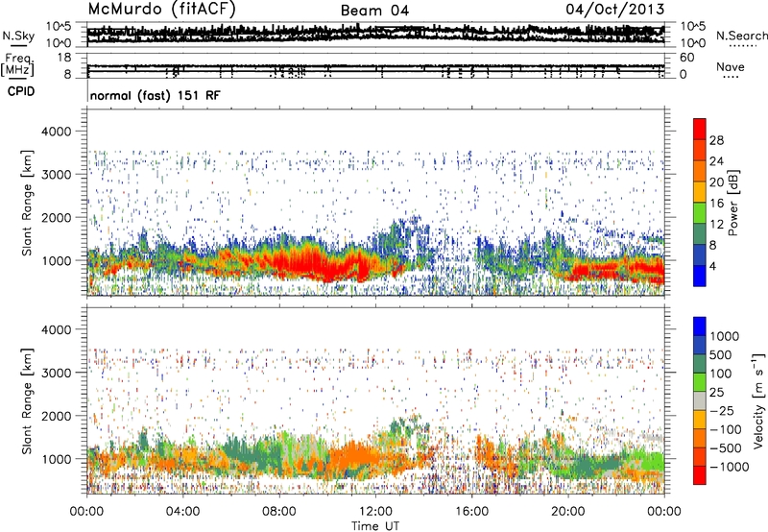Screen dimensions: 768x532
Task: Click the '-500' velocity scale value
Action: click(726, 448)
